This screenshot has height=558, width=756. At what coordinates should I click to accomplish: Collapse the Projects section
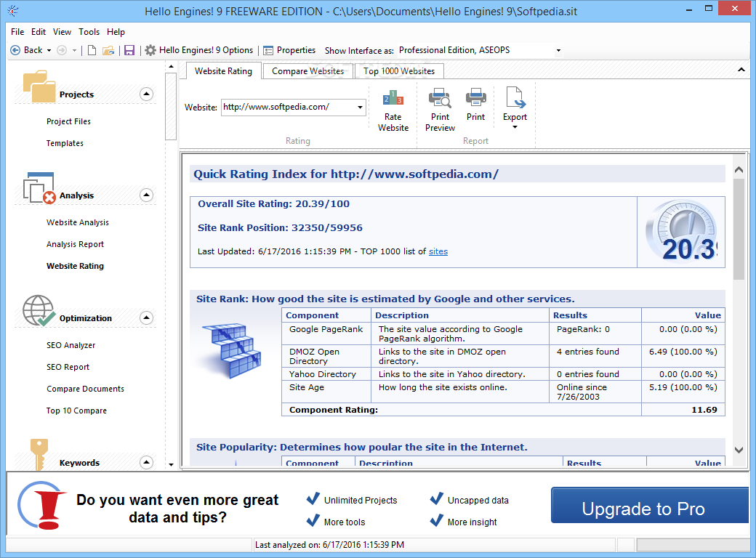tap(147, 94)
